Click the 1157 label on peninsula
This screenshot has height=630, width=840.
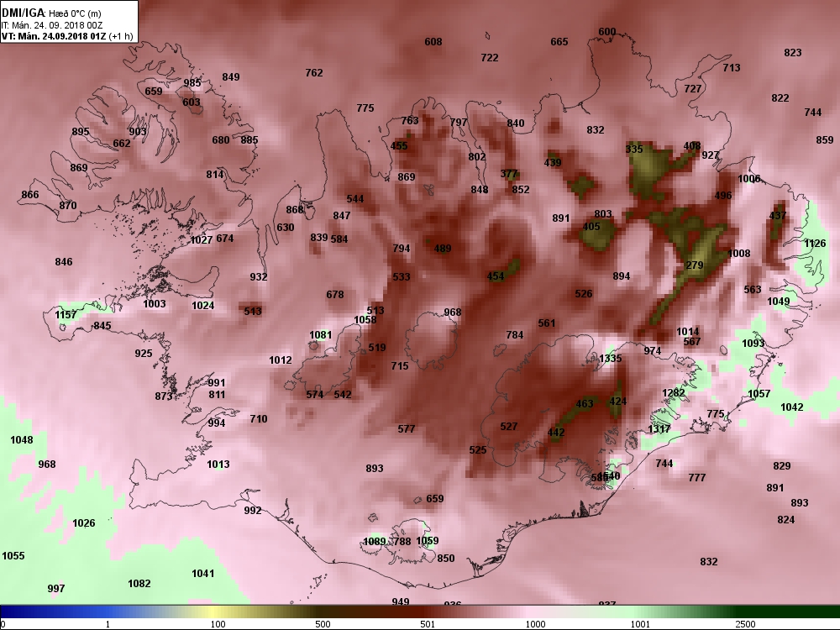(x=66, y=314)
